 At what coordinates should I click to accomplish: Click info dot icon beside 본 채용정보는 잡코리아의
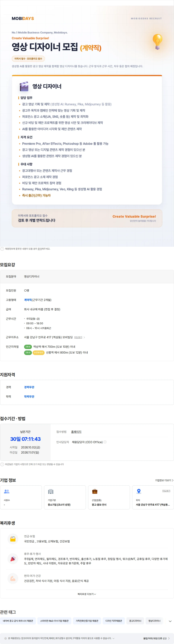click(5, 638)
